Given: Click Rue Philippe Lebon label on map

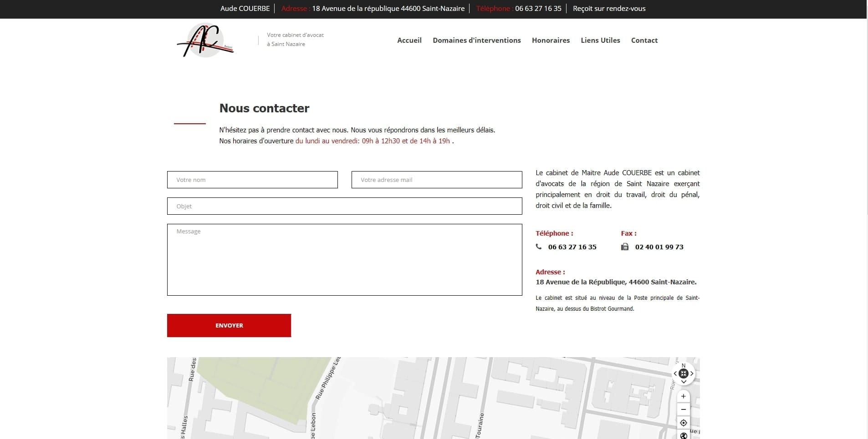Looking at the screenshot, I should click(328, 378).
